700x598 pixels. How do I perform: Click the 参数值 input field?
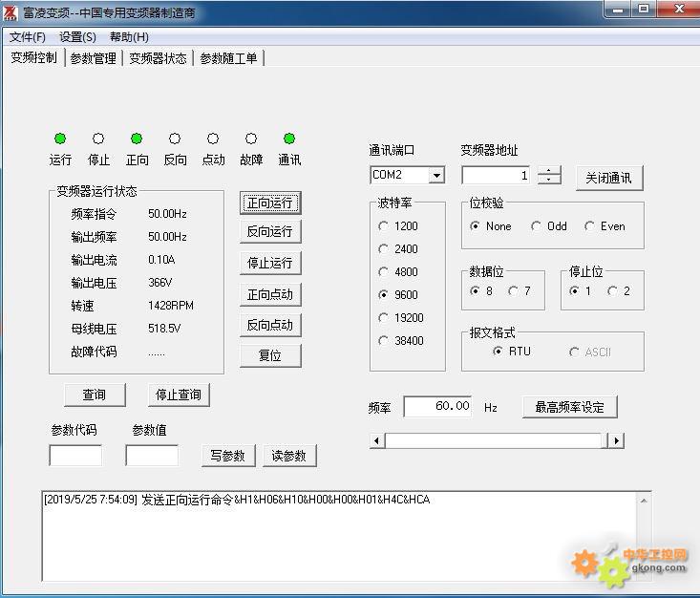[152, 455]
